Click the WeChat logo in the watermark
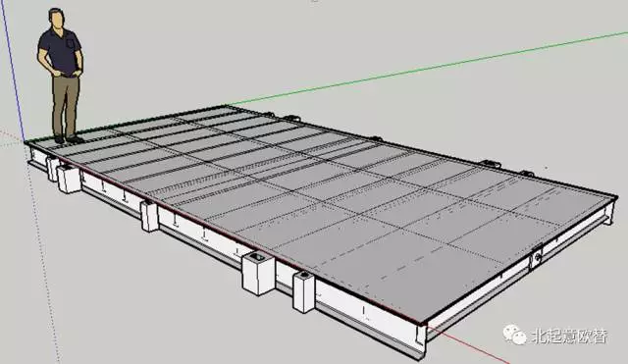This screenshot has height=364, width=628. (514, 334)
